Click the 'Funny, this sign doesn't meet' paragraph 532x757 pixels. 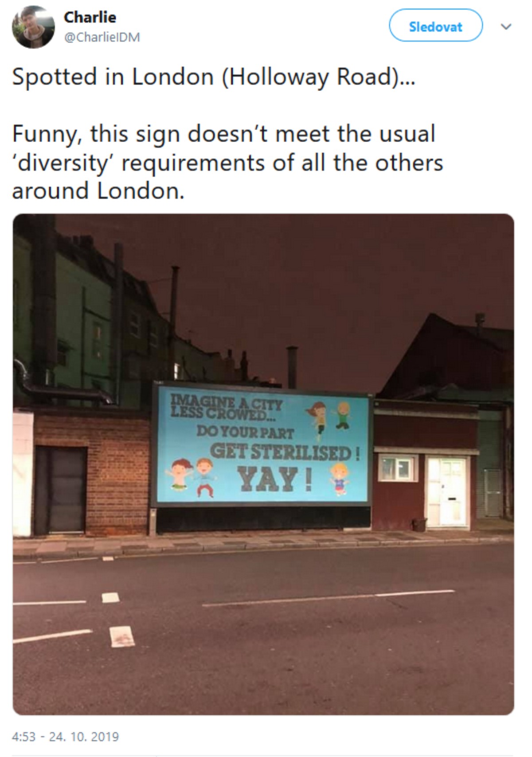(x=227, y=162)
